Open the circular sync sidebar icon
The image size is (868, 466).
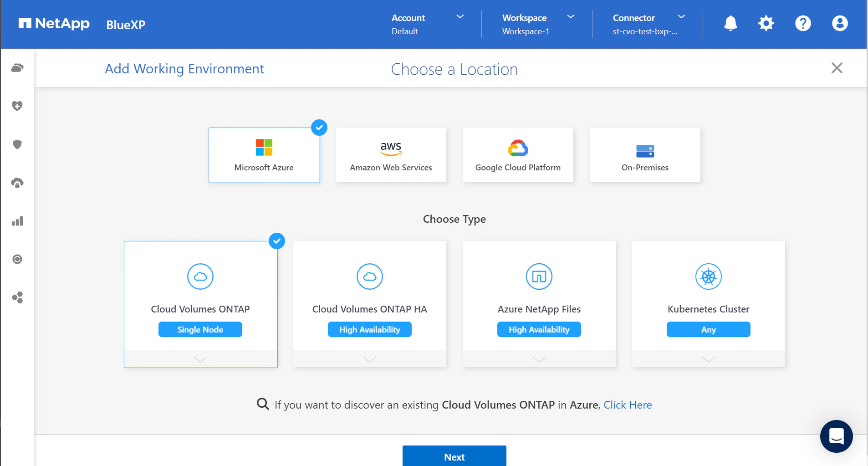pos(17,259)
